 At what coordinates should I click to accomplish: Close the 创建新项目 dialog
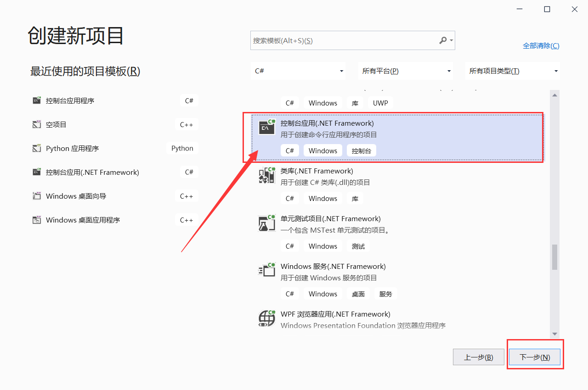(575, 9)
